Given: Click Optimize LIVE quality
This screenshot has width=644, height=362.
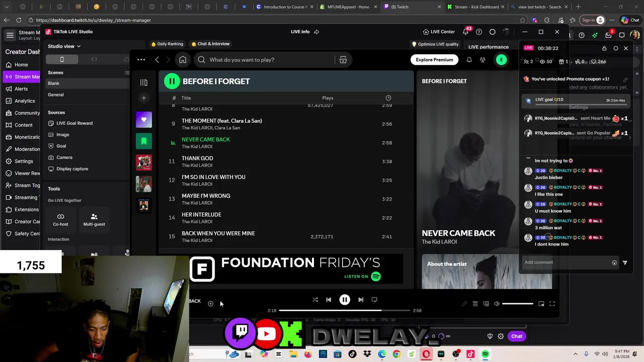Looking at the screenshot, I should point(435,44).
